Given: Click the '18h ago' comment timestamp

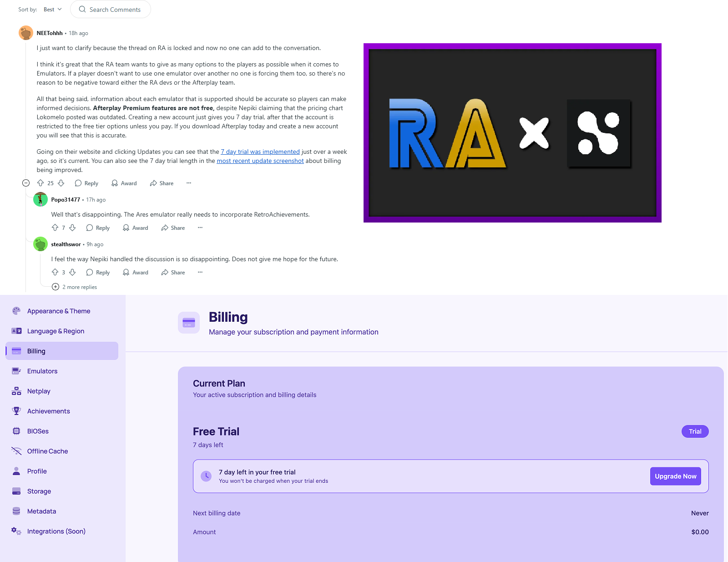Looking at the screenshot, I should click(78, 33).
